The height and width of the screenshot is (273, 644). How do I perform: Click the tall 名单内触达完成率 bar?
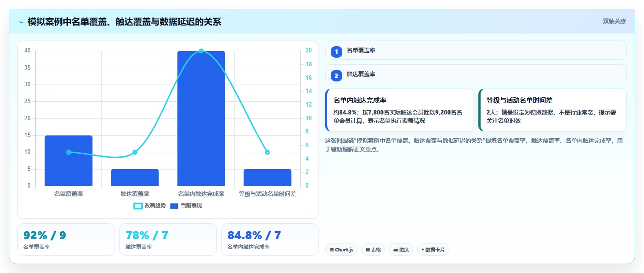(x=201, y=118)
